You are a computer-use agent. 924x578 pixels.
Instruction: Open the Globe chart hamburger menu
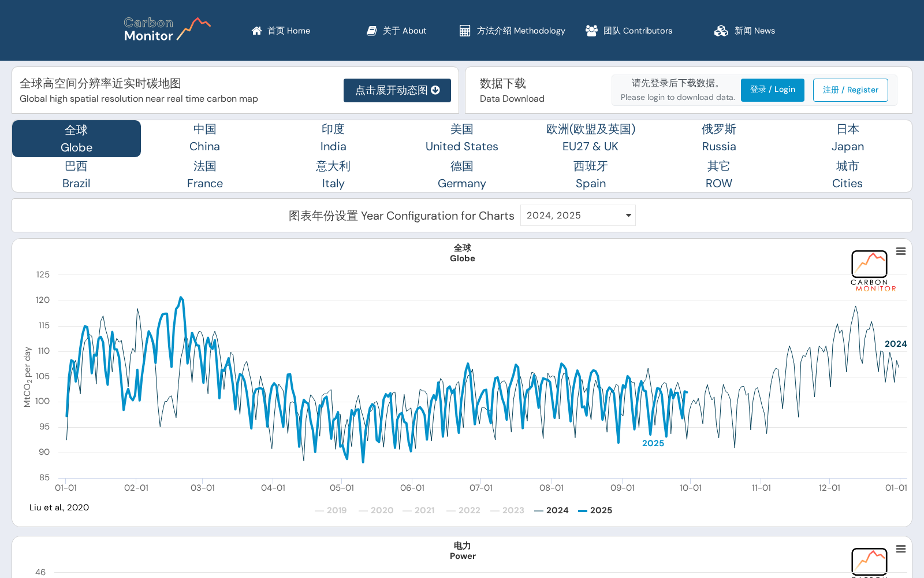901,251
